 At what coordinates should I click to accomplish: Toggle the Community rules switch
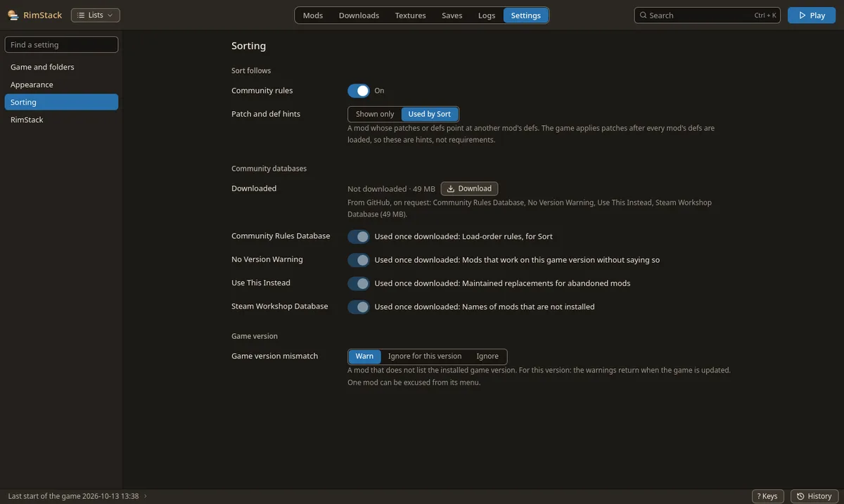pos(359,91)
